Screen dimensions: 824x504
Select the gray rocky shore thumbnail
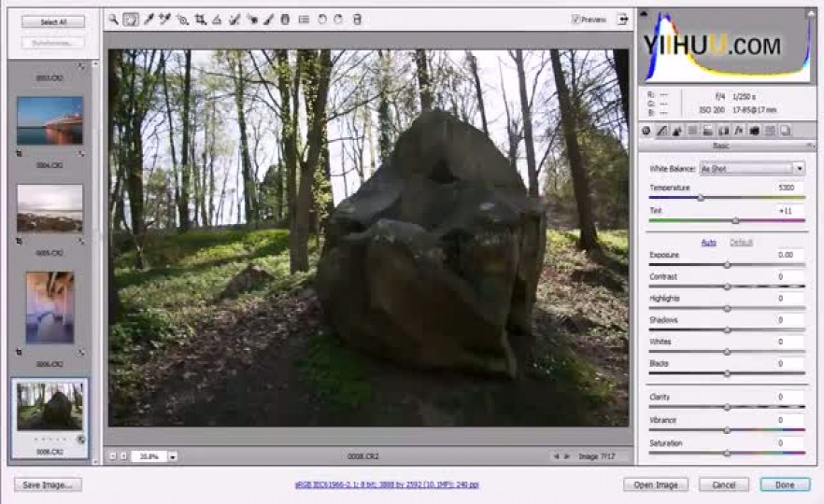tap(50, 208)
